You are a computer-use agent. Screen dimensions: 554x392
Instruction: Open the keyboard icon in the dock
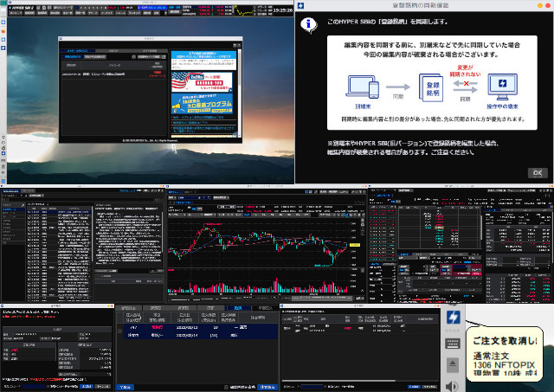[453, 343]
